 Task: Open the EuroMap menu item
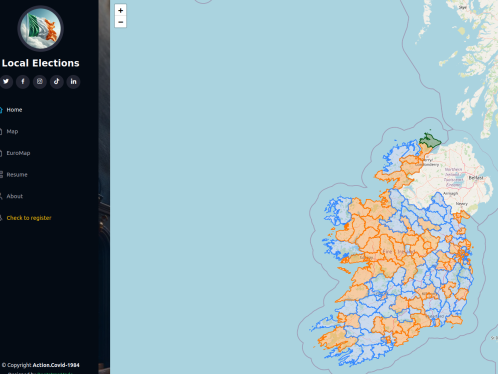pyautogui.click(x=18, y=153)
